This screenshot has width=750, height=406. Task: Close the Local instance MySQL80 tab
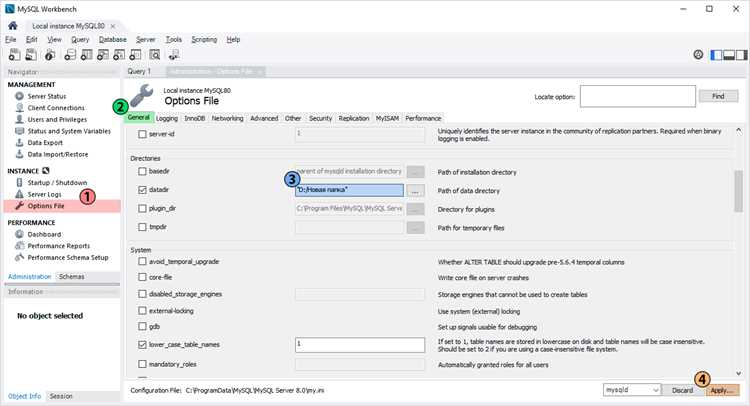point(113,26)
